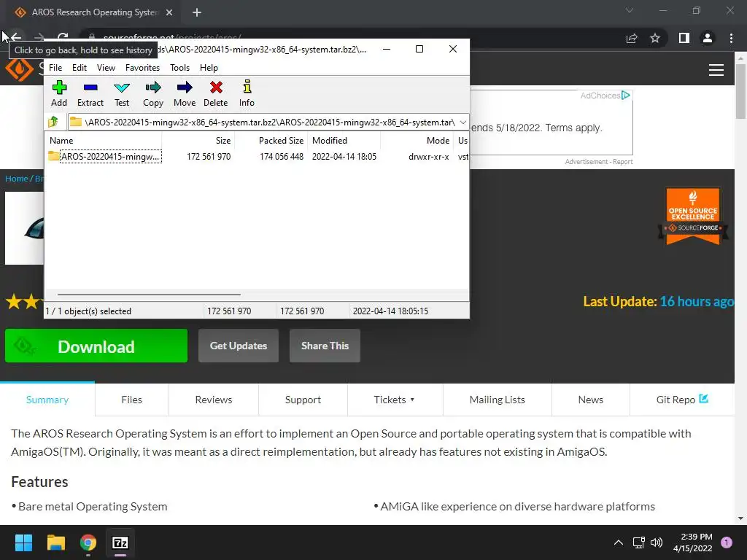This screenshot has width=747, height=560.
Task: Click the network icon in the tray
Action: (x=638, y=542)
